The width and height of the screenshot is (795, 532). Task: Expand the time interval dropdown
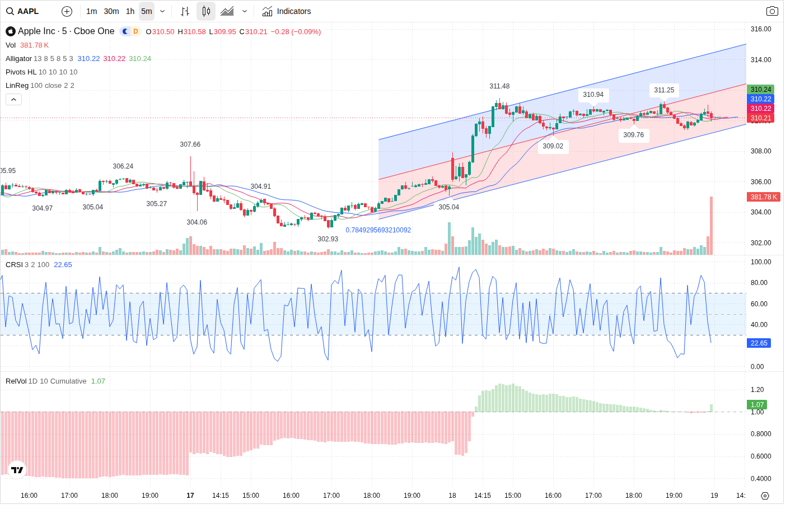(162, 11)
